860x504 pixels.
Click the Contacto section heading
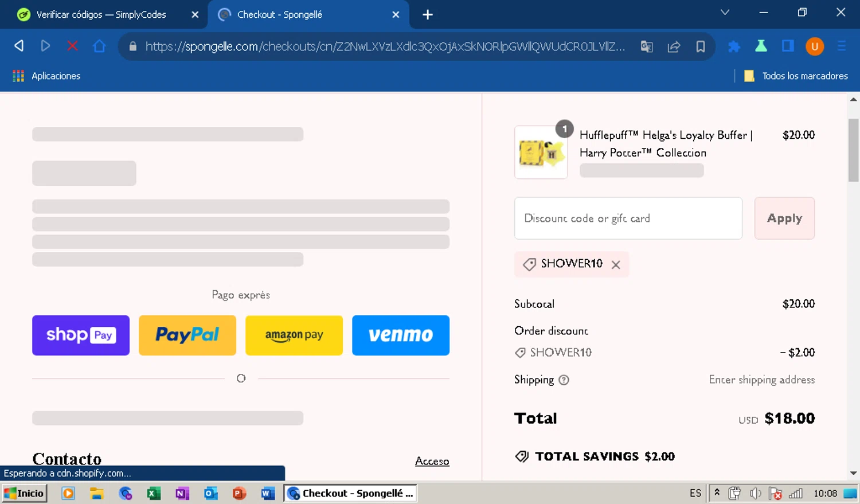tap(67, 459)
